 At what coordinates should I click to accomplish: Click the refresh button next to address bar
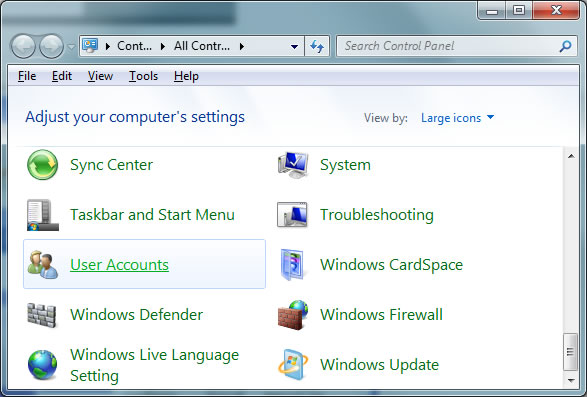[317, 46]
